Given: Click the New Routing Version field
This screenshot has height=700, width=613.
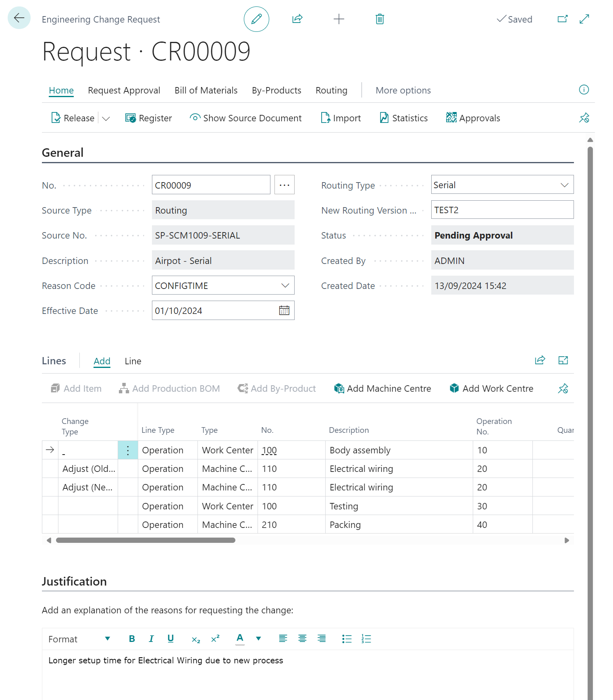Looking at the screenshot, I should click(502, 210).
